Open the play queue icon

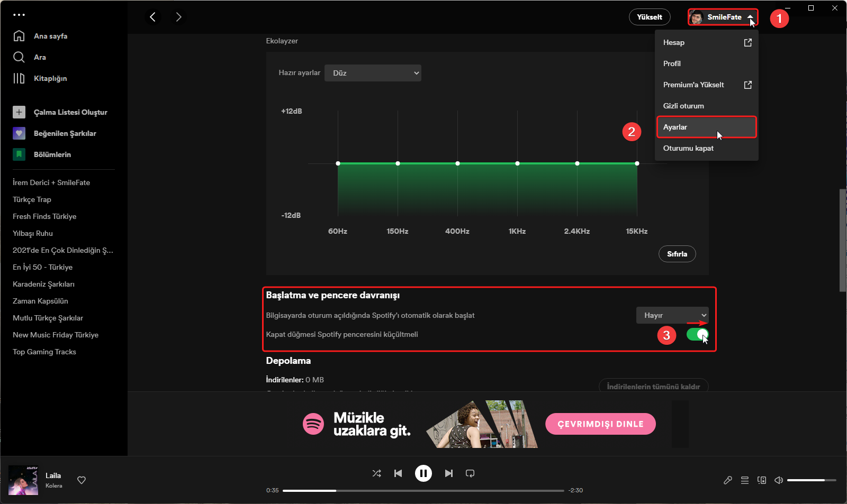745,480
